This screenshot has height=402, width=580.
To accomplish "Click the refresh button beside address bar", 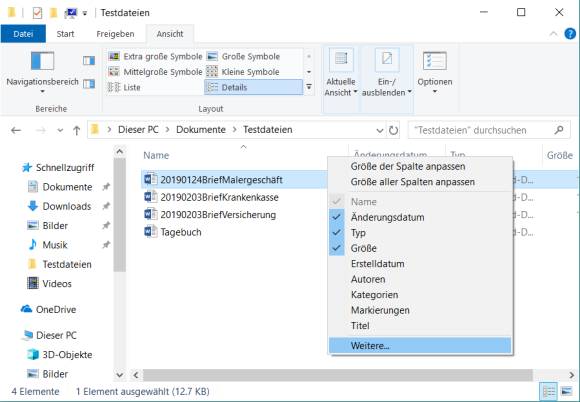I will tap(393, 130).
